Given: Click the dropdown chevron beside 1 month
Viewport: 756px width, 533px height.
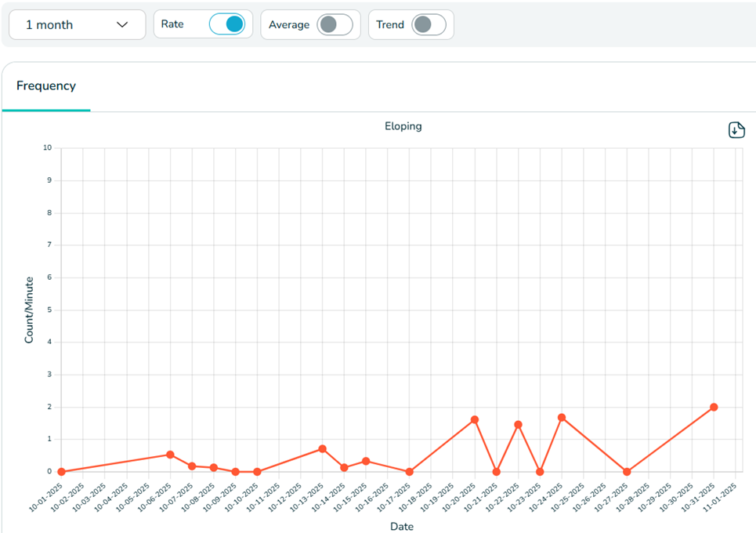Looking at the screenshot, I should tap(122, 24).
